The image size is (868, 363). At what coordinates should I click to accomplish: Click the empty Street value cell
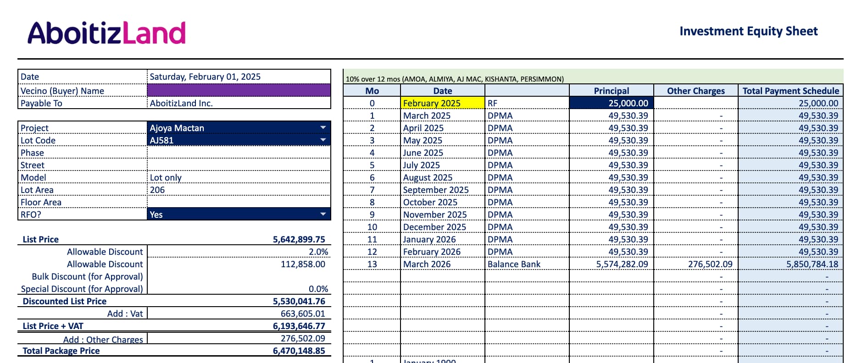tap(239, 165)
